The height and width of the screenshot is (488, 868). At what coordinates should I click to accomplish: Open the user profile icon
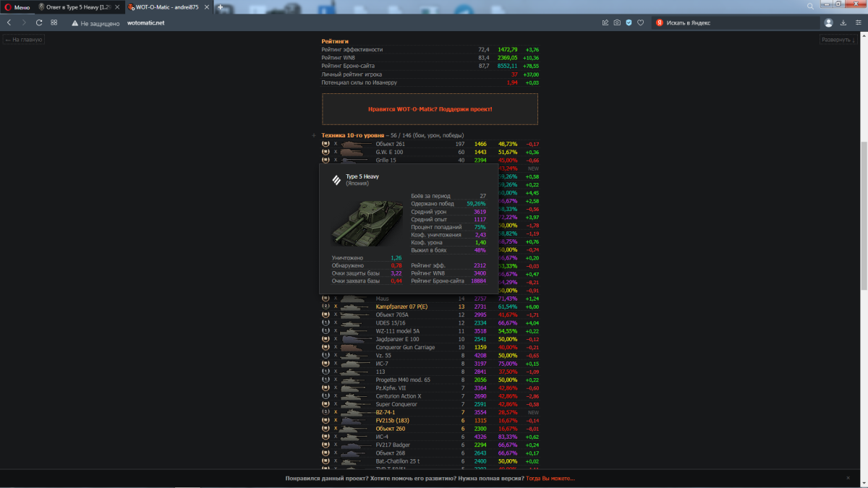[828, 22]
